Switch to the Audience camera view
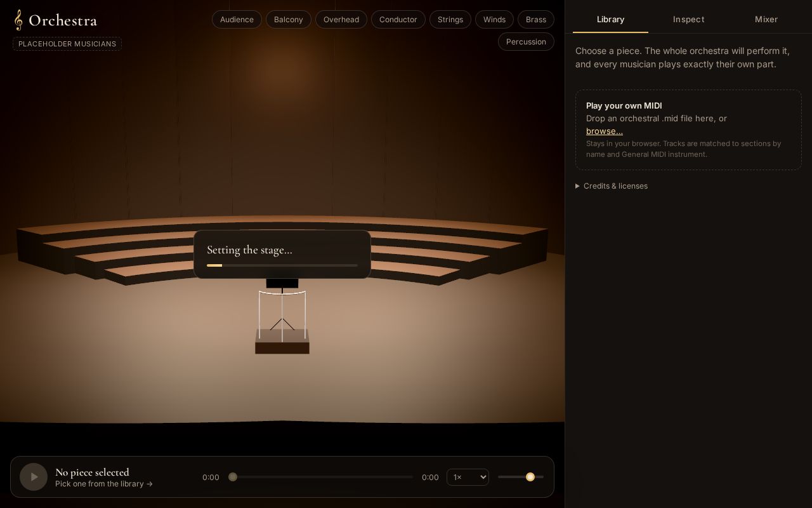The image size is (812, 508). [237, 20]
